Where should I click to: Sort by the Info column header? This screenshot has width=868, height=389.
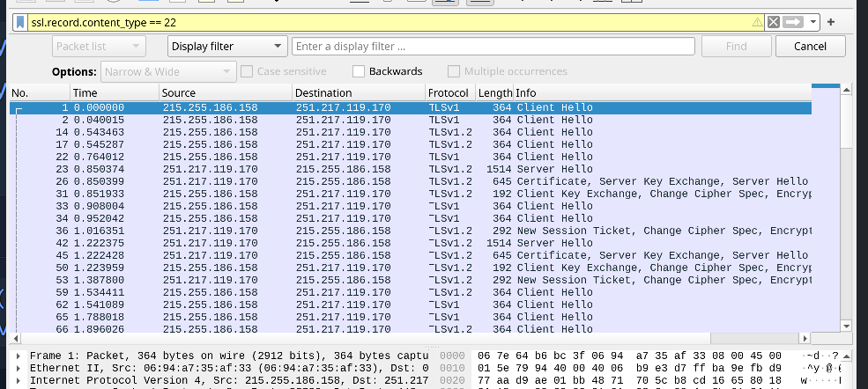coord(663,92)
